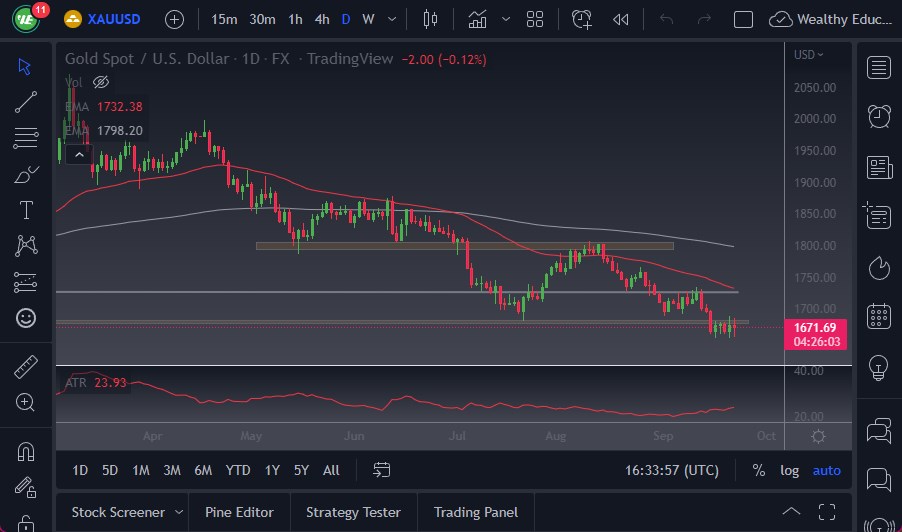Click the current price label 1671.69
Screen dimensions: 902x532
817,328
